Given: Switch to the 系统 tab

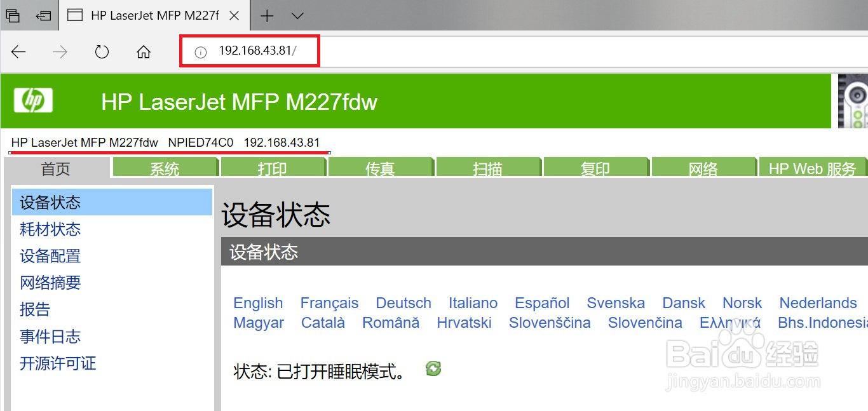Looking at the screenshot, I should click(x=165, y=168).
